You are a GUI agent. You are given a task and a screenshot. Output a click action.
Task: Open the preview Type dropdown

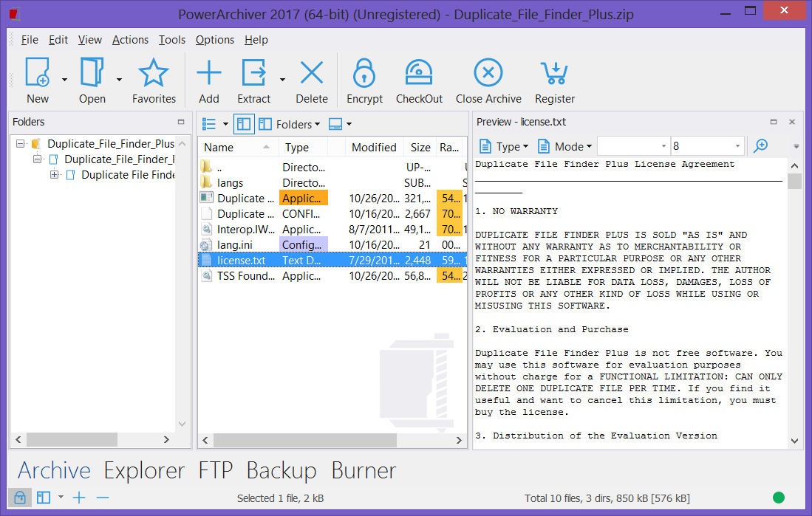(x=504, y=146)
